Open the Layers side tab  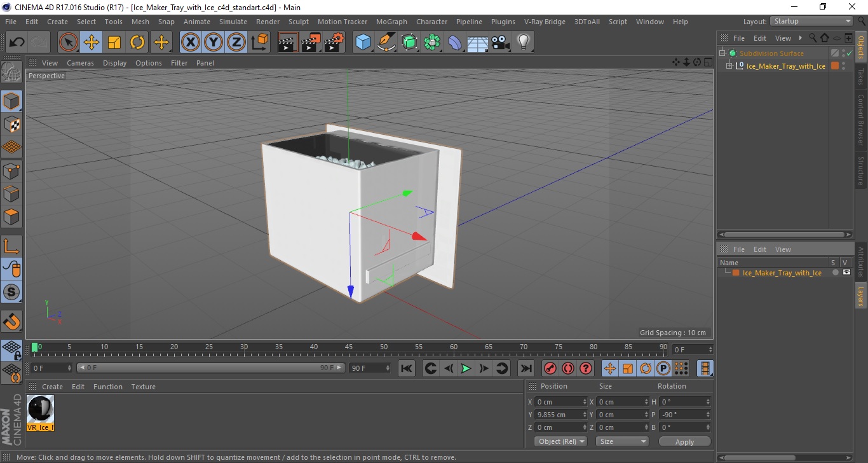pyautogui.click(x=861, y=296)
